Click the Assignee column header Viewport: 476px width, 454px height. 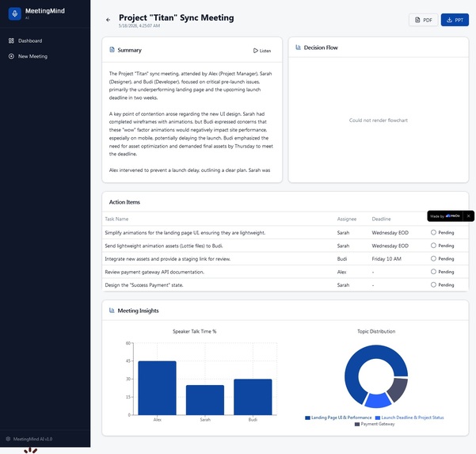coord(347,219)
